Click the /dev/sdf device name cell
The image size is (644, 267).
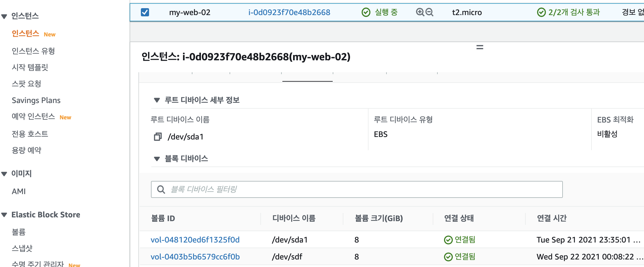[287, 257]
